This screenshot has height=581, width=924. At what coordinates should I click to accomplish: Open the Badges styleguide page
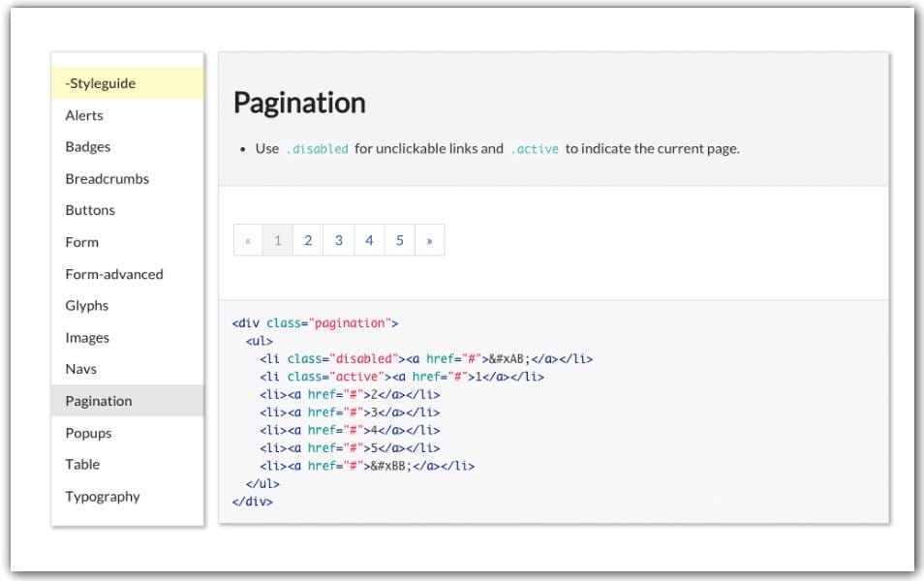coord(87,147)
